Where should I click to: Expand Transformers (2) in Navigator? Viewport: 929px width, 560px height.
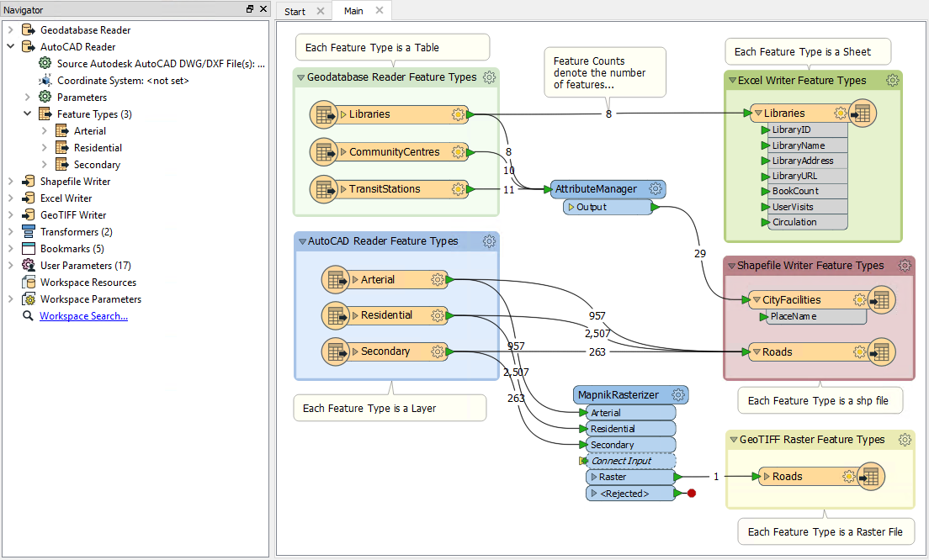(11, 231)
